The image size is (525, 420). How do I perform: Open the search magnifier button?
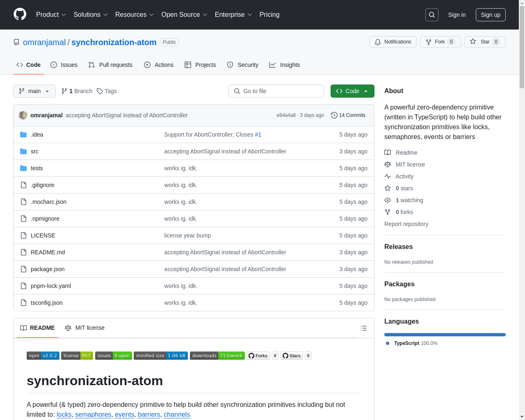pyautogui.click(x=432, y=15)
